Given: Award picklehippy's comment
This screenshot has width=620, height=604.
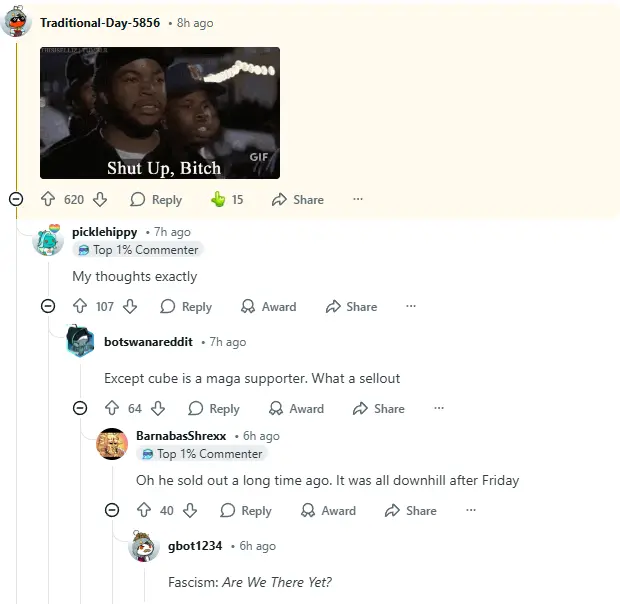Looking at the screenshot, I should [x=269, y=307].
